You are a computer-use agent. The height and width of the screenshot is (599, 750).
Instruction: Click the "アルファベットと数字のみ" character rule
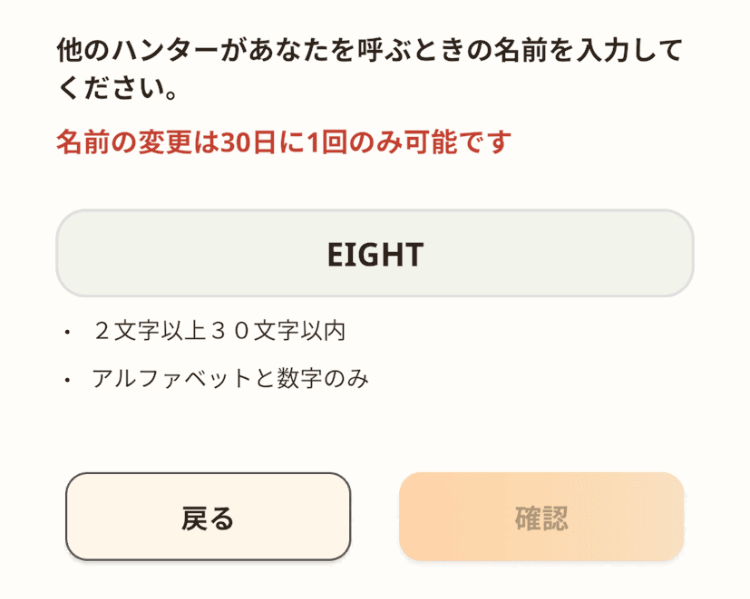click(x=230, y=379)
